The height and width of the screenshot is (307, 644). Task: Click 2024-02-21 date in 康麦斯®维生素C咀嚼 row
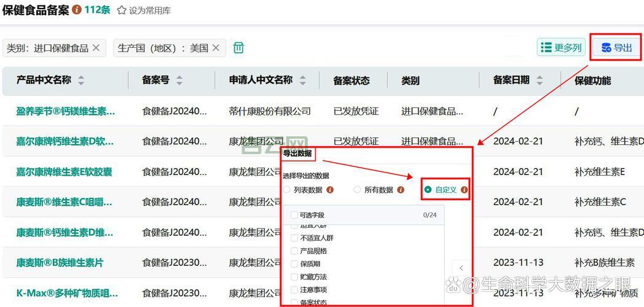coord(518,202)
